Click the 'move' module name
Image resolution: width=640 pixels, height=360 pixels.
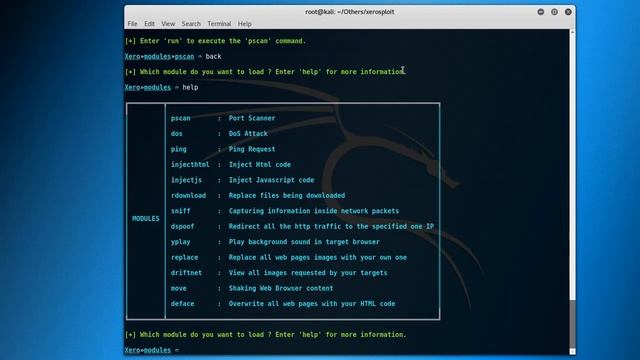(x=178, y=288)
